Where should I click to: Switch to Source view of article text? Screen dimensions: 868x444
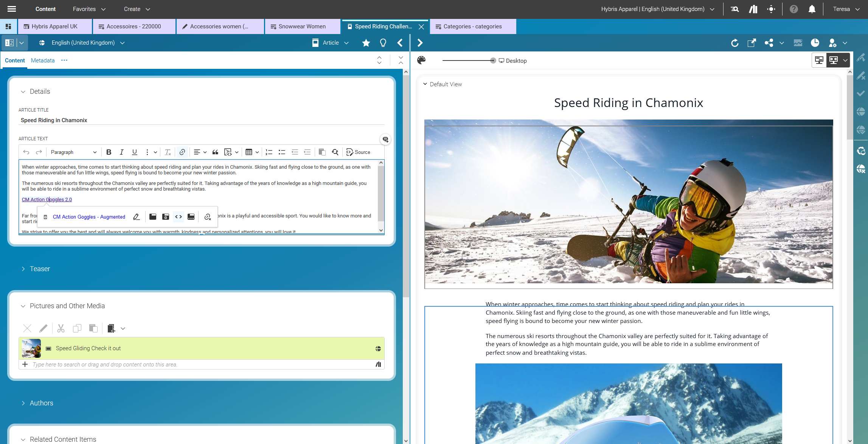(x=358, y=152)
